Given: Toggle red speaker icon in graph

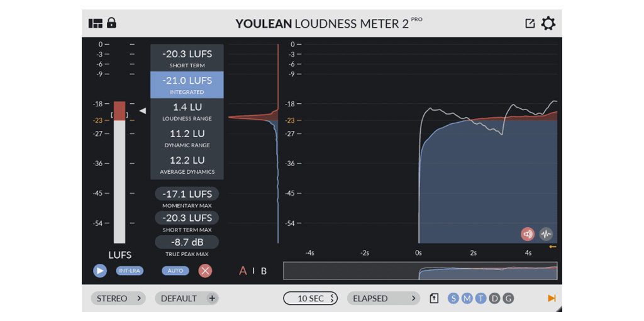Looking at the screenshot, I should pos(528,234).
